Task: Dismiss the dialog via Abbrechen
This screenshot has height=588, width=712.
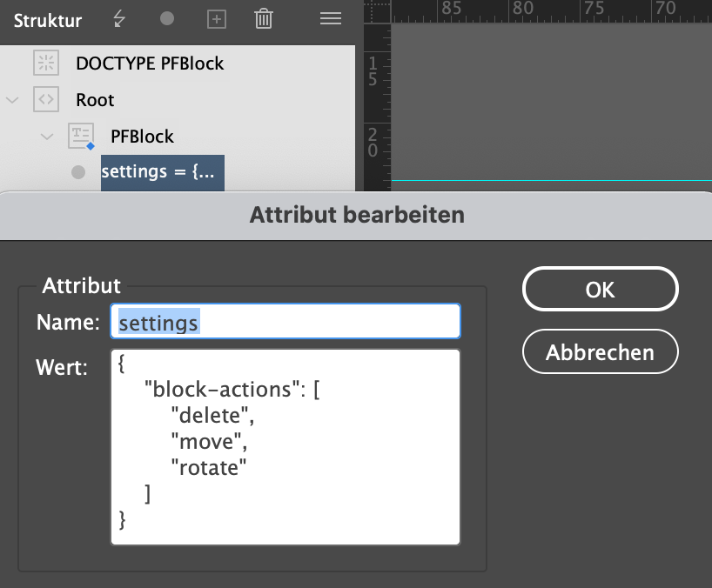Action: pyautogui.click(x=600, y=351)
